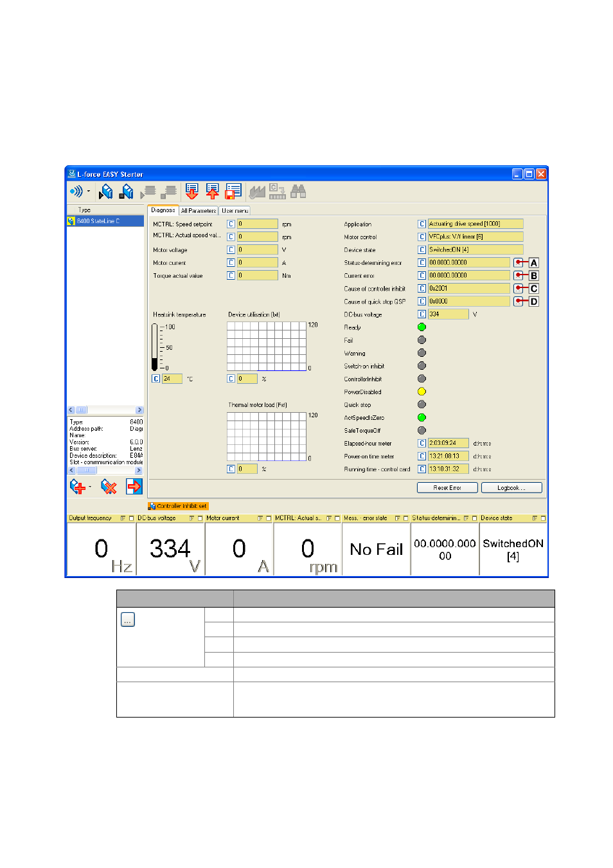Click the Controller inhibit set status message
The image size is (613, 868).
178,506
